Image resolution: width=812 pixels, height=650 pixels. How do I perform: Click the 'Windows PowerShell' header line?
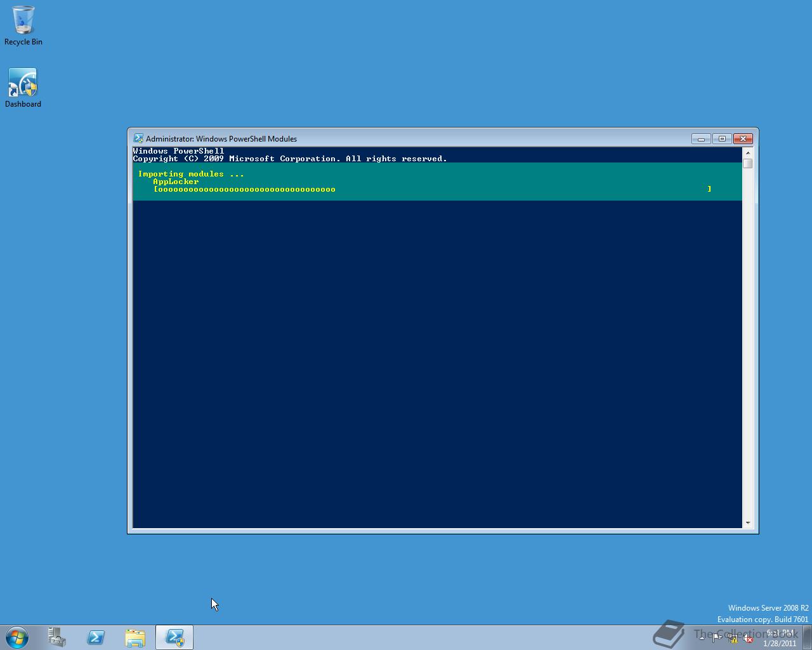click(x=178, y=151)
